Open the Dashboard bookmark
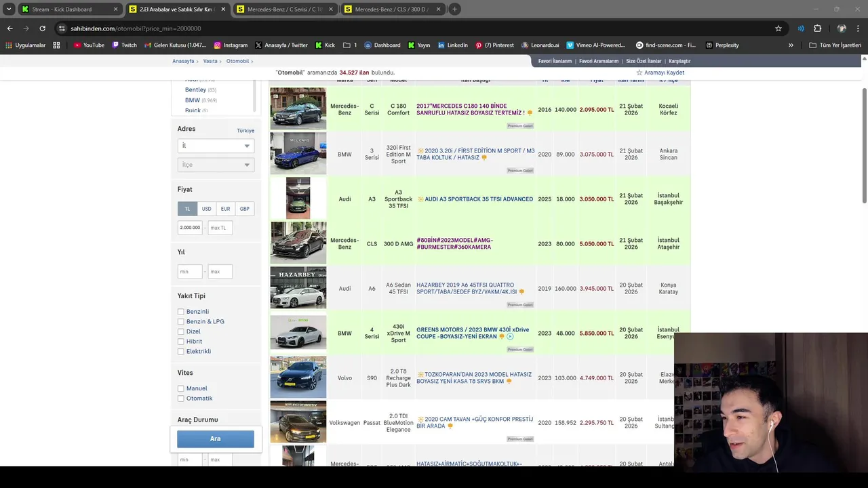Screen dimensions: 868x488 tap(382, 45)
